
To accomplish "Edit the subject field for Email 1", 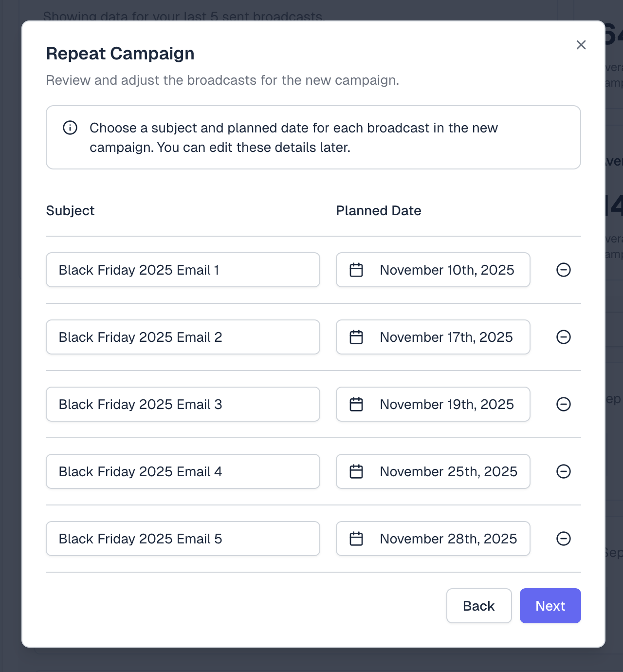I will (x=183, y=270).
